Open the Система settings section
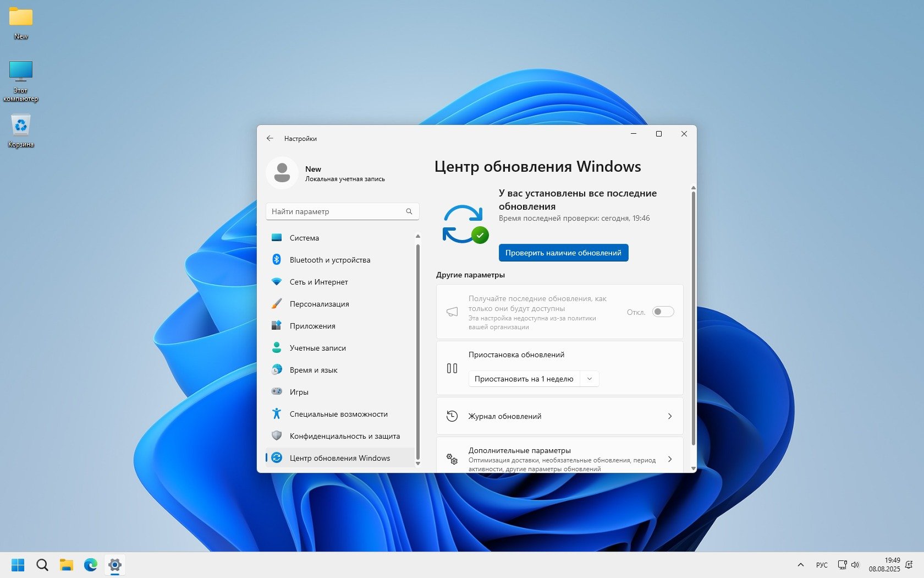The height and width of the screenshot is (578, 924). pyautogui.click(x=340, y=238)
